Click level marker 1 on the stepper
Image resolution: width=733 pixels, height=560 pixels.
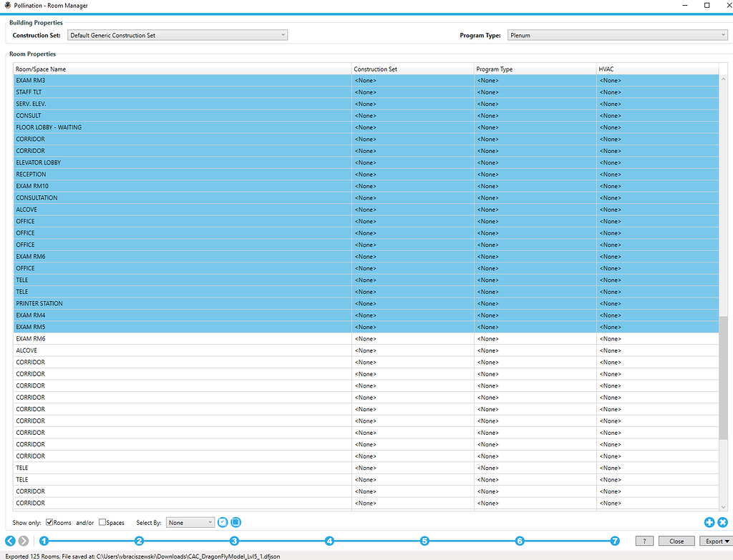coord(44,541)
